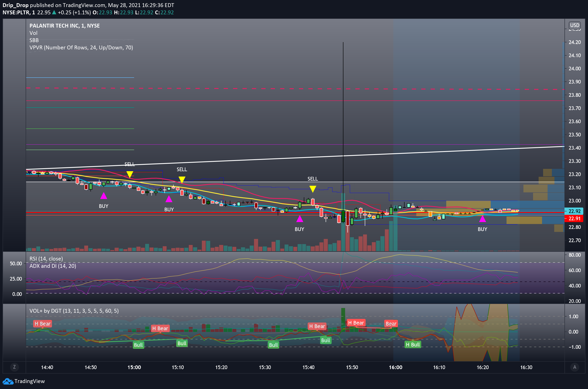Click the 15:30 time axis label
The image size is (588, 389).
(265, 367)
